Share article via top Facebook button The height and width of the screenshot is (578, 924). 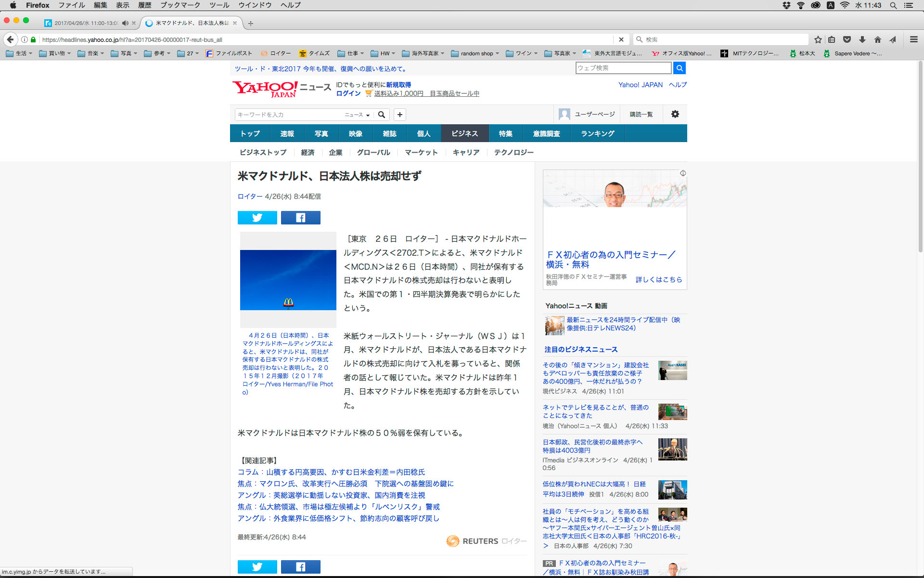click(x=300, y=218)
